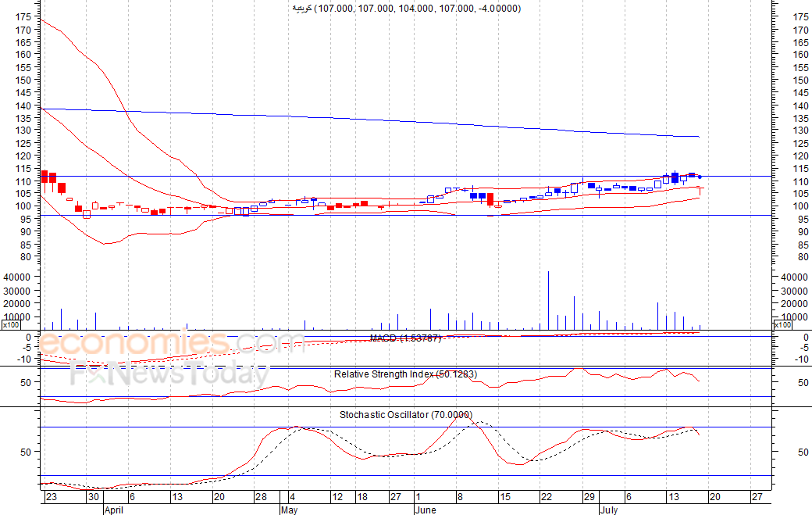The image size is (812, 515).
Task: Click the OHLC values header text at top
Action: pyautogui.click(x=407, y=9)
